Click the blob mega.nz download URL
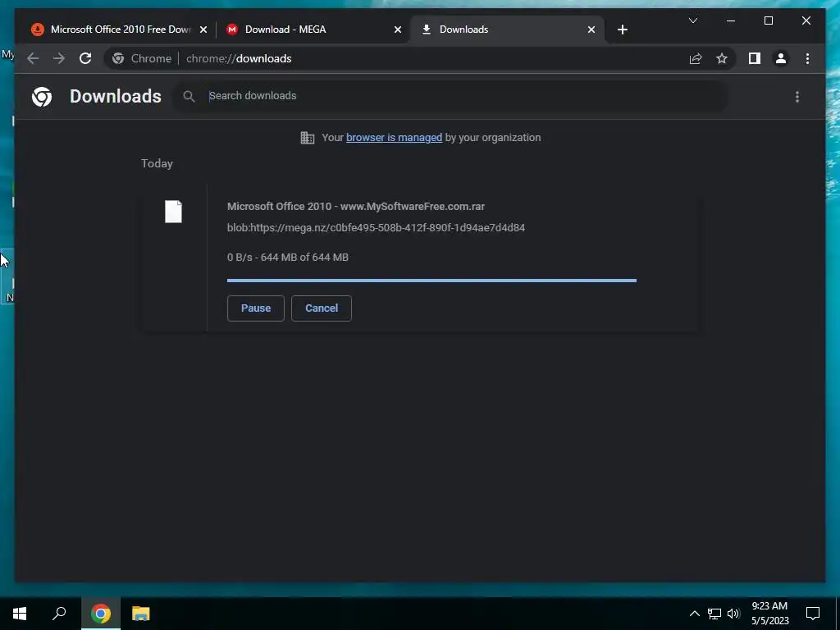The width and height of the screenshot is (840, 630). click(376, 228)
